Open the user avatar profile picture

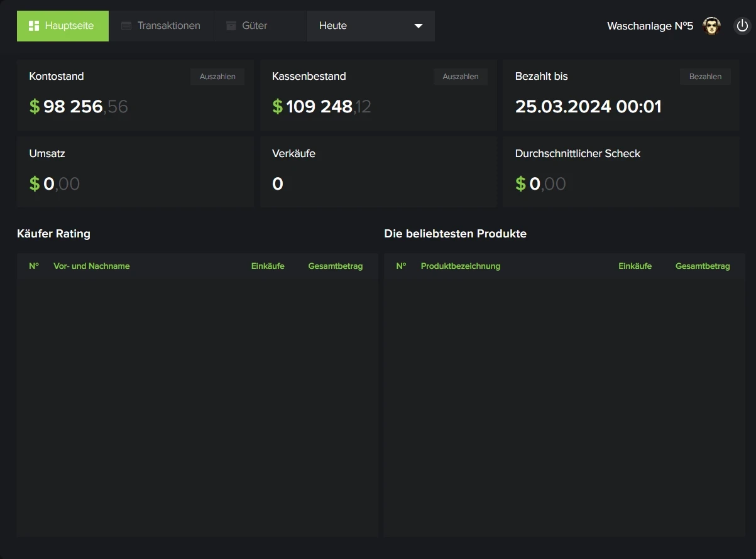pos(711,26)
